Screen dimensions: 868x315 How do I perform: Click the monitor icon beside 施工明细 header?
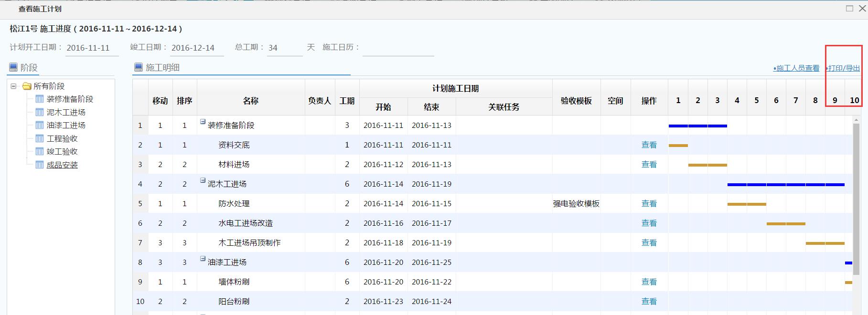click(139, 67)
